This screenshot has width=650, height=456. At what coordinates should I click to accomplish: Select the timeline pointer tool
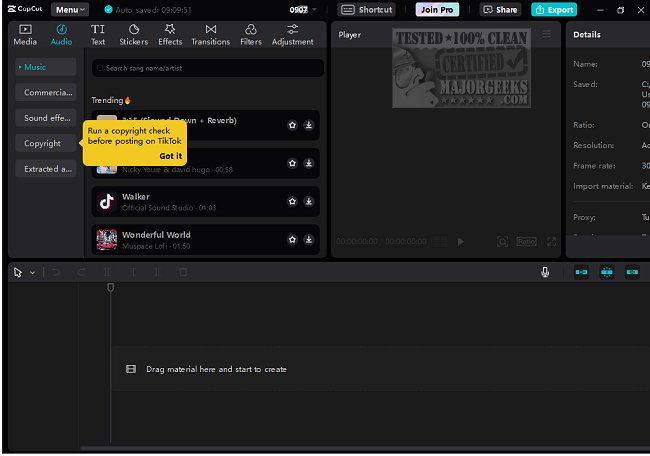(17, 272)
